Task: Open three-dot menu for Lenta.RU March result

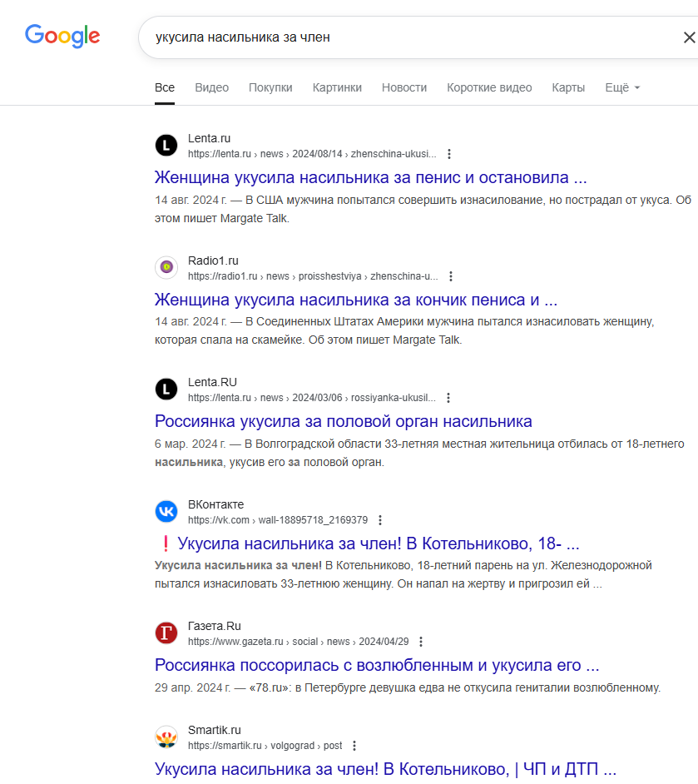Action: [x=448, y=398]
